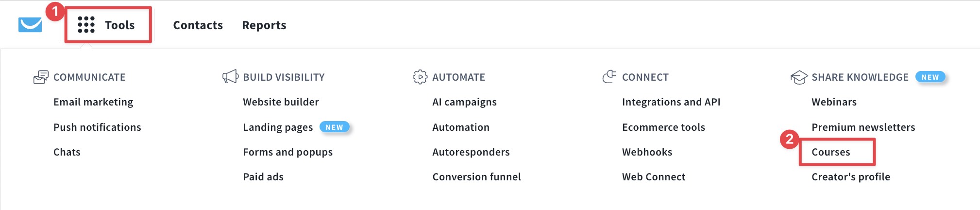Open the Courses tool
This screenshot has width=980, height=210.
pos(831,152)
